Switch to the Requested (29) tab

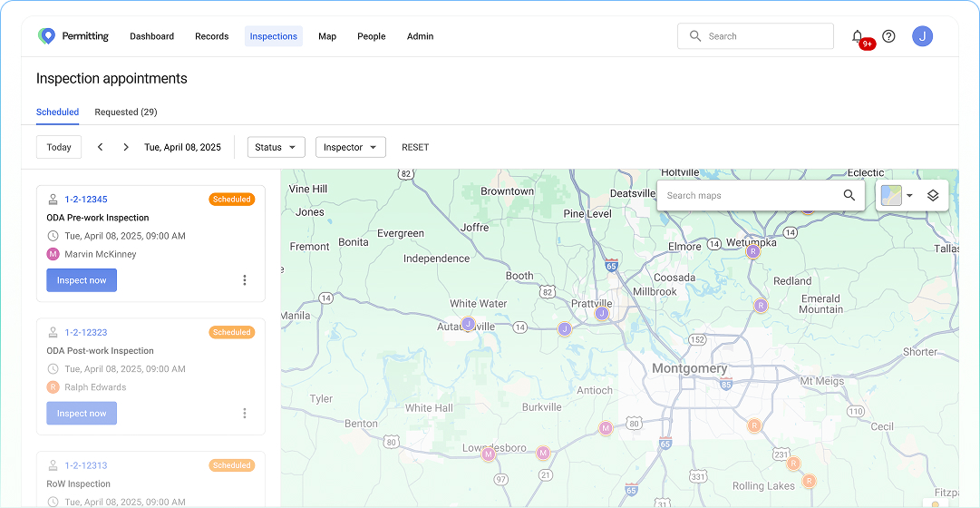126,112
